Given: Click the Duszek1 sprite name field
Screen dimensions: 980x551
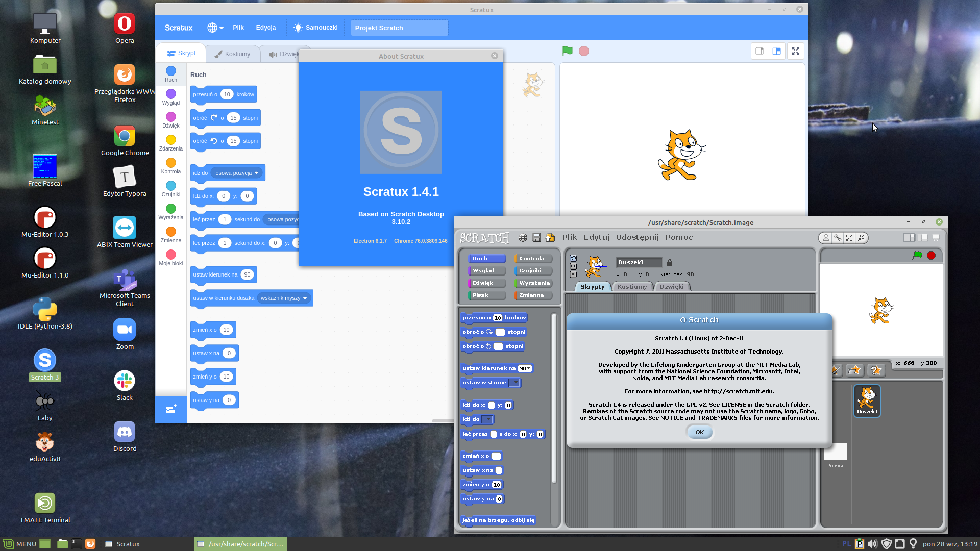Looking at the screenshot, I should [x=639, y=262].
